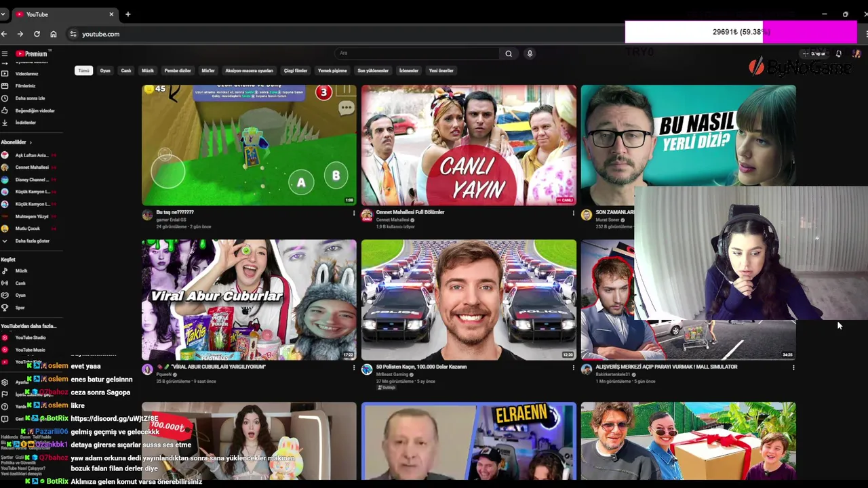Image resolution: width=868 pixels, height=488 pixels.
Task: Click the donation goal progress bar 29691₺
Action: click(x=741, y=32)
